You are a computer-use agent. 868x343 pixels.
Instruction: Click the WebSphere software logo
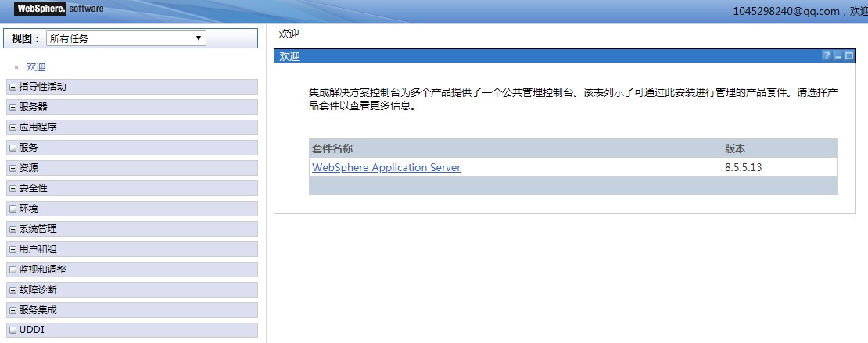tap(59, 9)
